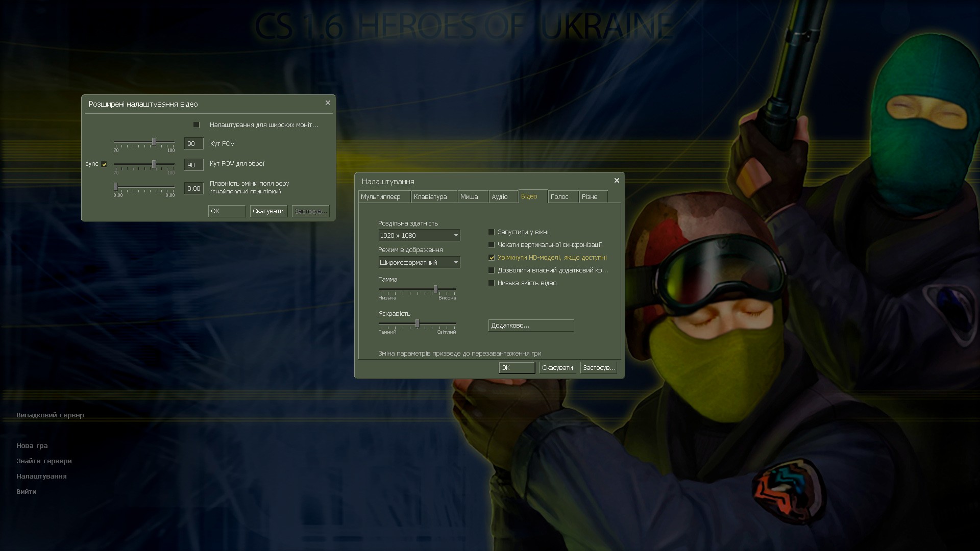Viewport: 980px width, 551px height.
Task: Click the Кут FOV slider thumb
Action: click(x=154, y=141)
